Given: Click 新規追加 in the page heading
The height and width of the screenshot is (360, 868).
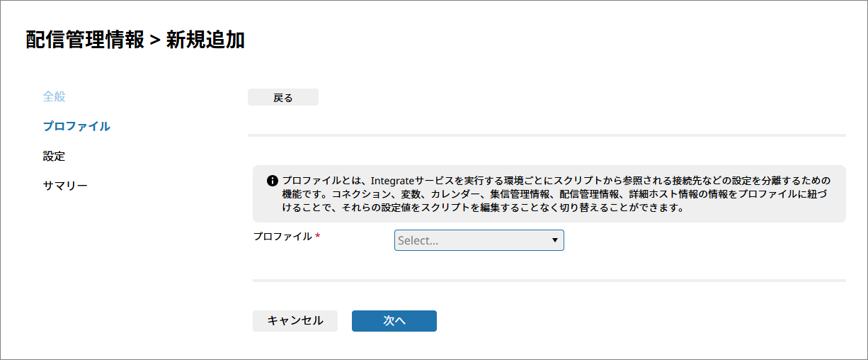Looking at the screenshot, I should tap(205, 40).
